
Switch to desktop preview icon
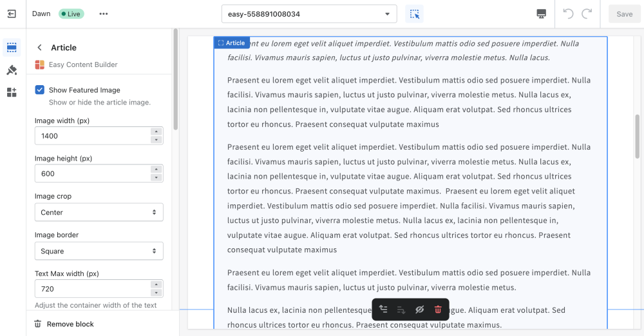click(x=541, y=14)
